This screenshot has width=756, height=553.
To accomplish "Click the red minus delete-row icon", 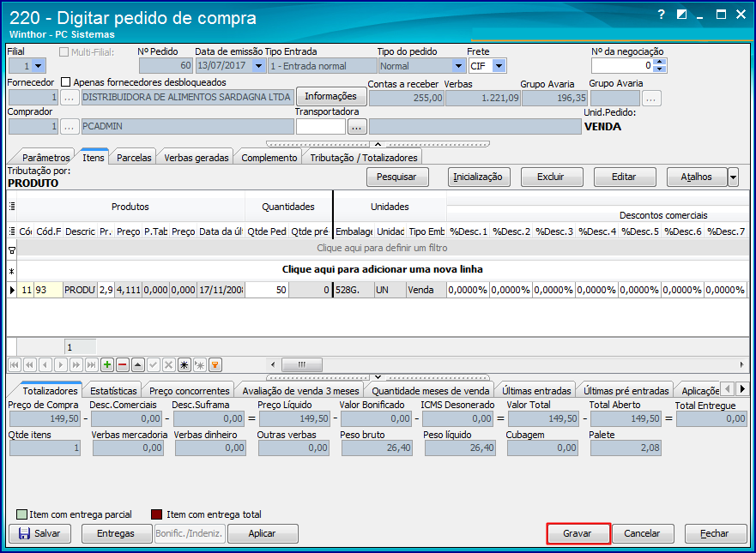I will pyautogui.click(x=122, y=364).
